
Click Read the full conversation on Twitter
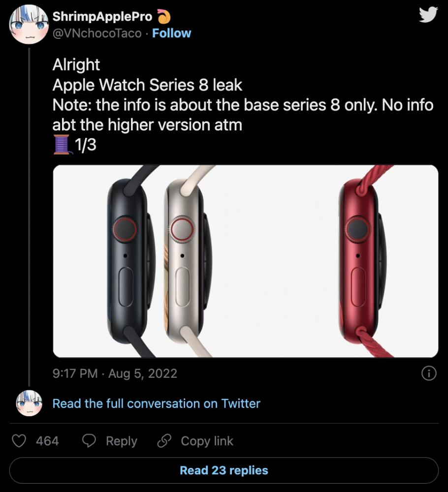[156, 403]
